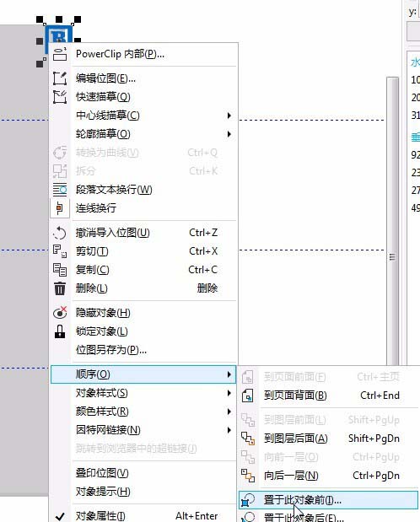The height and width of the screenshot is (522, 420).
Task: Click the 置于此对象前 icon
Action: point(248,500)
